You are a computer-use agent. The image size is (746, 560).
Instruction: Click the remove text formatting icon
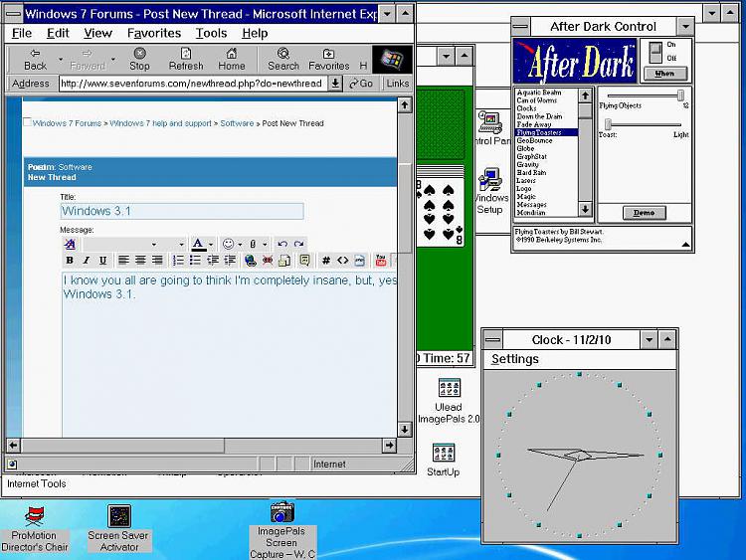click(70, 244)
